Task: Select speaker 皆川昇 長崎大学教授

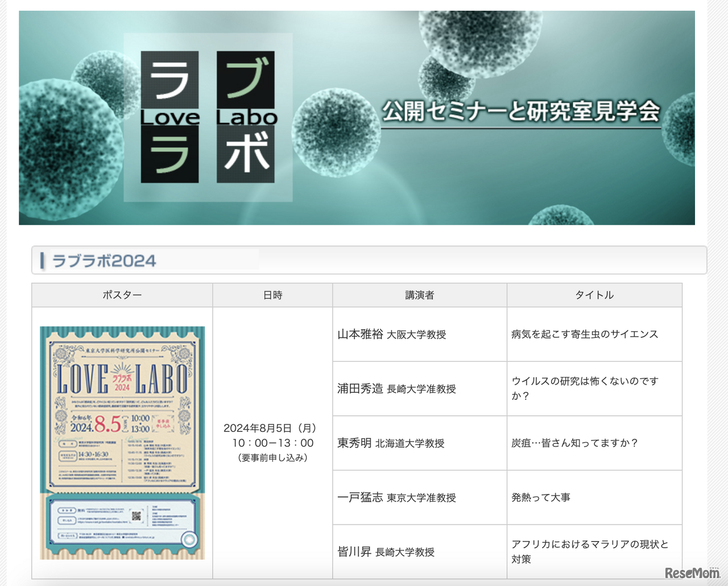Action: (386, 552)
